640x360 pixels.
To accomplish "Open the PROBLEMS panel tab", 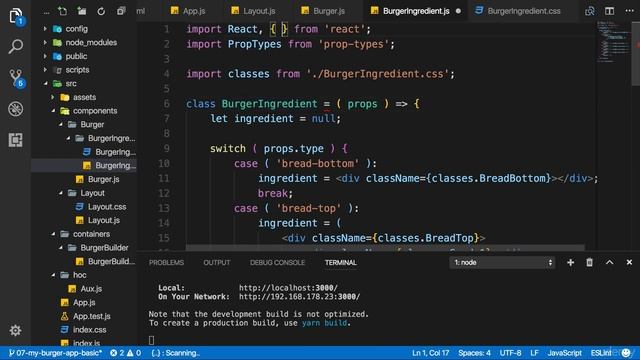I will (166, 262).
